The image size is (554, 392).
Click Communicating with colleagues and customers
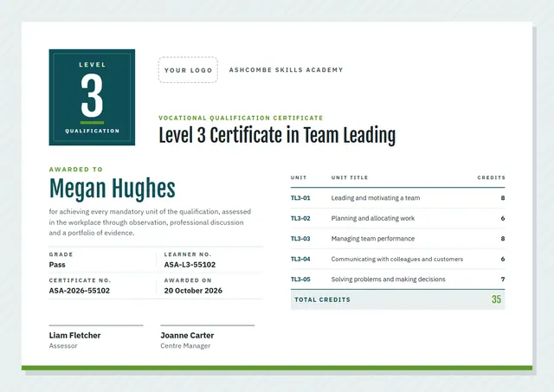(397, 260)
